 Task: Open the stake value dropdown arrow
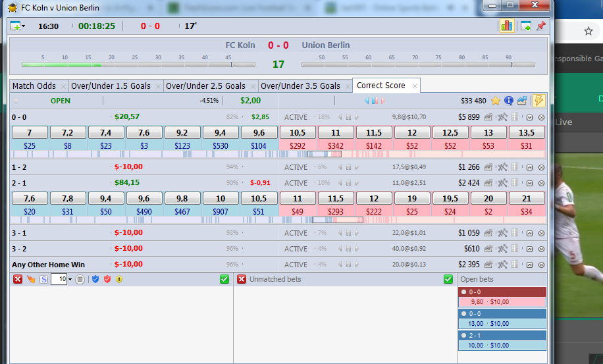click(70, 280)
